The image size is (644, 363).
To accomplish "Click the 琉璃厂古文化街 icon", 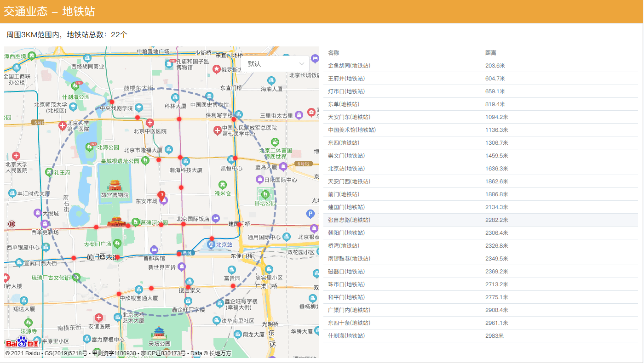I will tap(76, 277).
